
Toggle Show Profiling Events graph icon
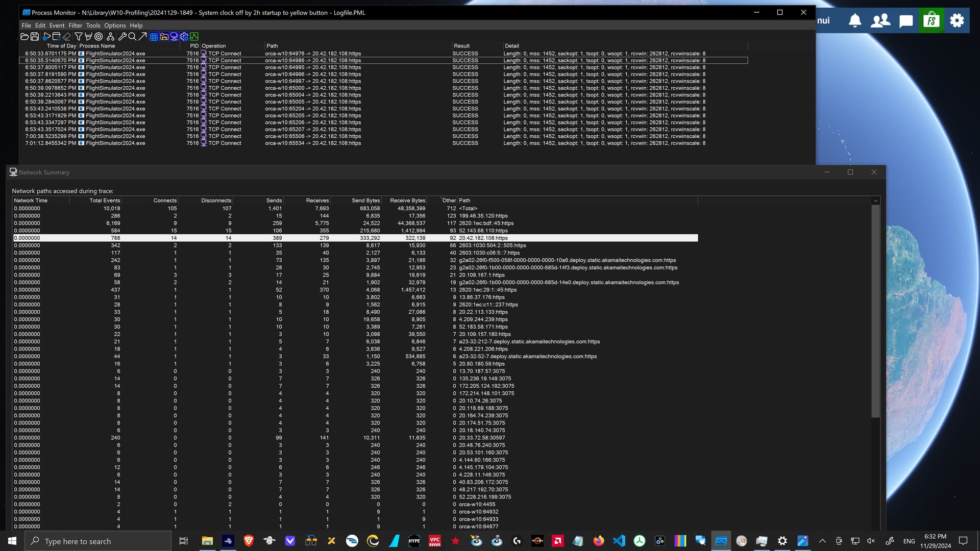click(x=194, y=36)
